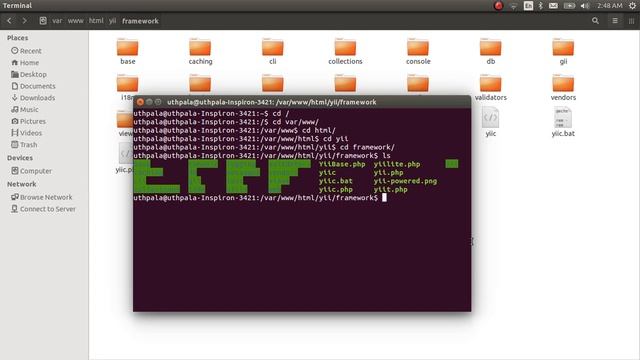Switch to list view in the toolbar
The height and width of the screenshot is (360, 640).
[615, 21]
